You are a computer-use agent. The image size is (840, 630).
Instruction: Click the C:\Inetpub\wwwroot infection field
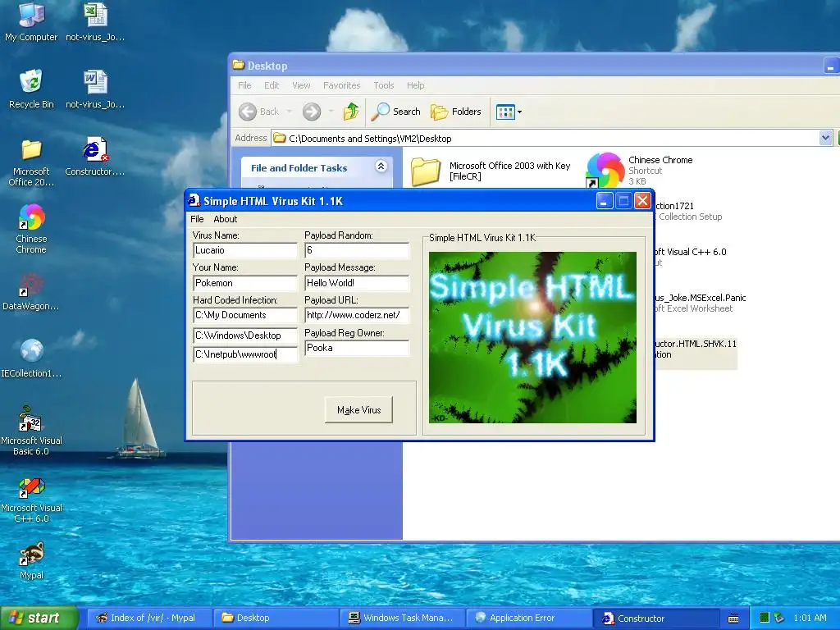244,354
